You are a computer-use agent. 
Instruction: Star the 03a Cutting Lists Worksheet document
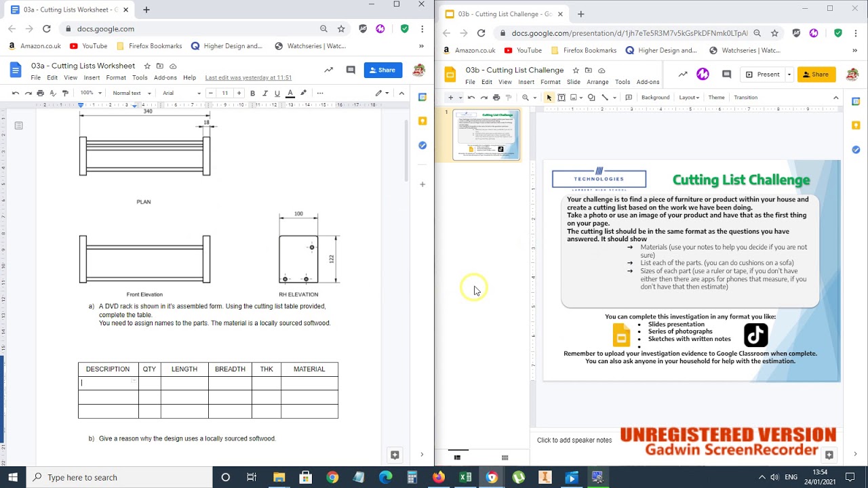tap(147, 66)
